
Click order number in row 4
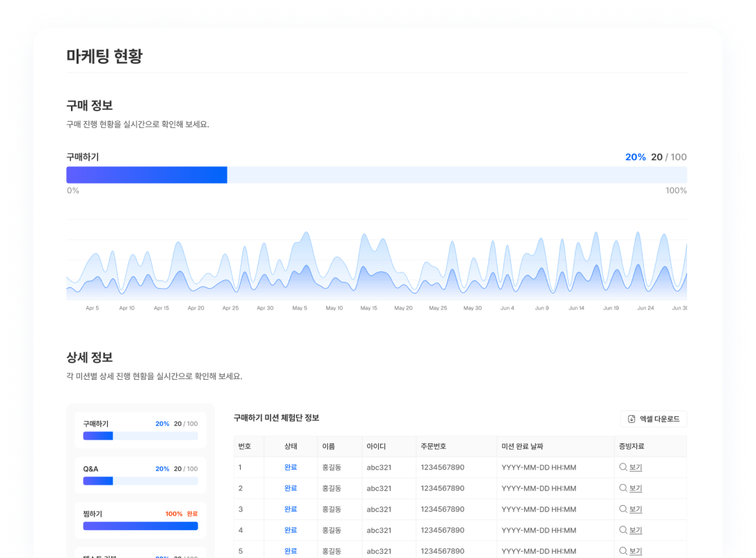tap(442, 530)
